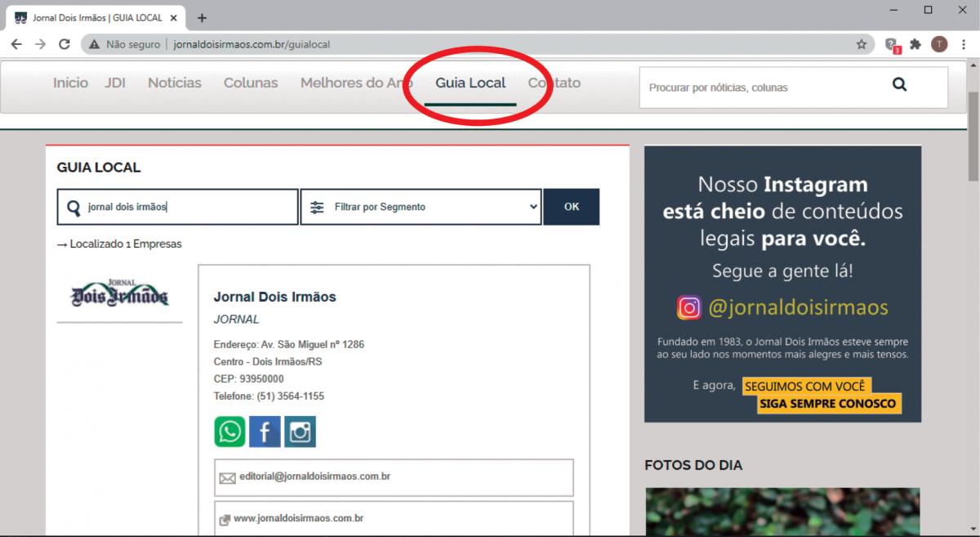Click the Guia Local company search field
Screen dimensions: 980x537
click(x=177, y=207)
